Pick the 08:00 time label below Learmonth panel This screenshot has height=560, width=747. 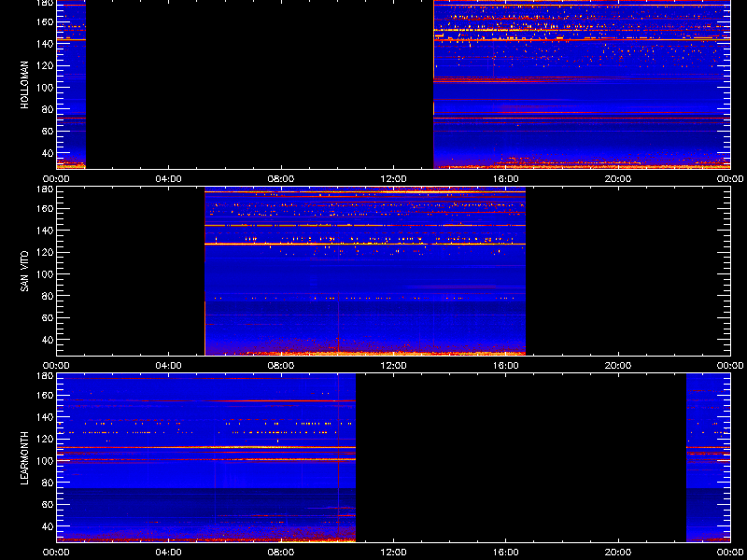tap(281, 553)
